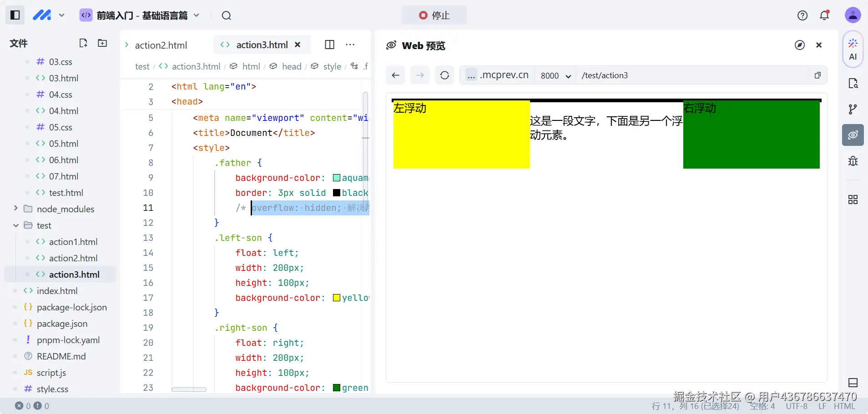The height and width of the screenshot is (414, 868).
Task: Open preview in browser compass icon
Action: pyautogui.click(x=800, y=45)
